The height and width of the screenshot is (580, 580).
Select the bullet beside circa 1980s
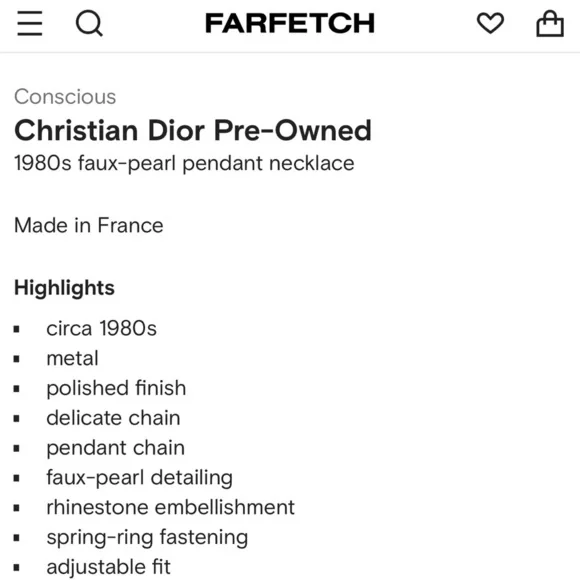click(x=17, y=329)
